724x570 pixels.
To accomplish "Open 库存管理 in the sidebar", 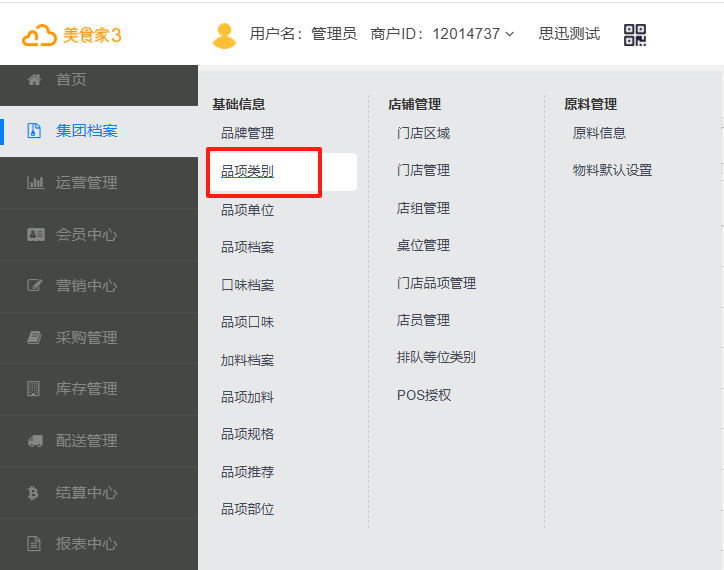I will point(87,389).
